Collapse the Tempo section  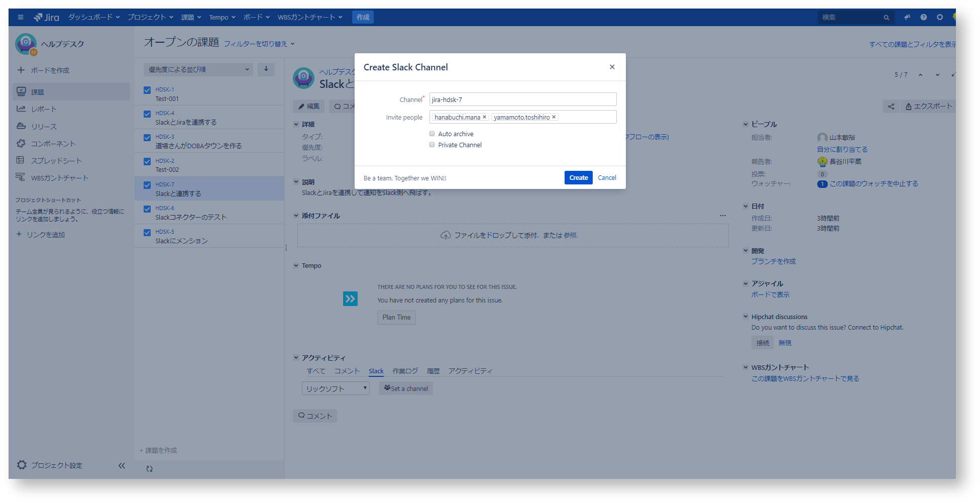click(296, 265)
